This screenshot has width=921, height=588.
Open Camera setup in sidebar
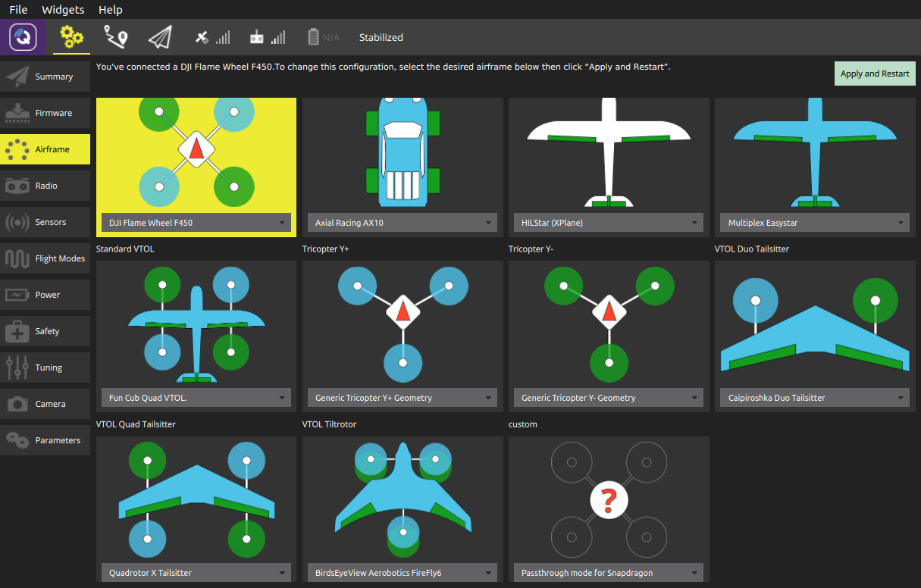point(45,404)
